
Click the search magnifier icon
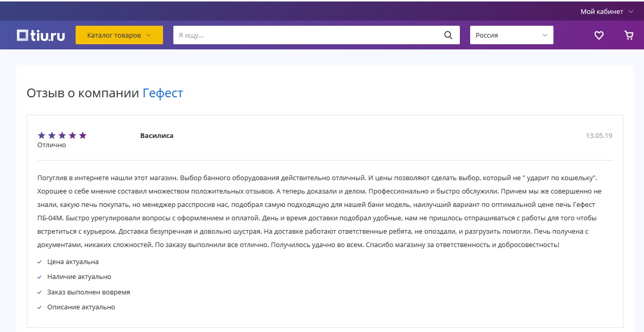click(x=448, y=35)
